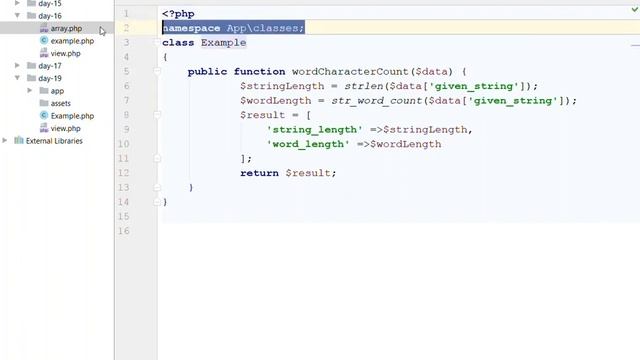
Task: Click the day-16 folder icon
Action: pos(31,16)
